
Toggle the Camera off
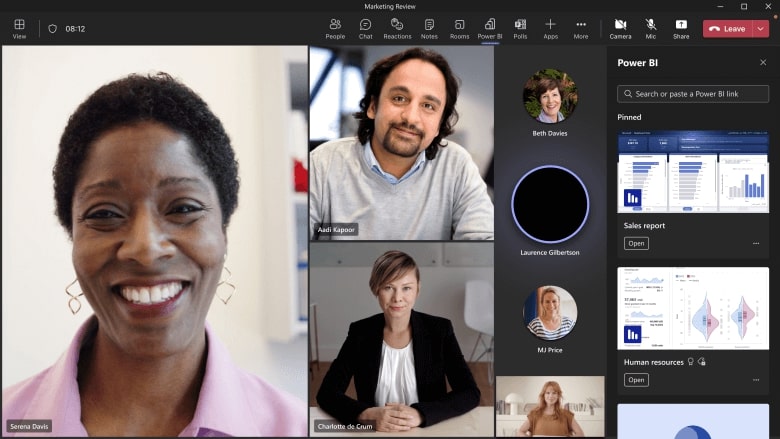pos(620,28)
